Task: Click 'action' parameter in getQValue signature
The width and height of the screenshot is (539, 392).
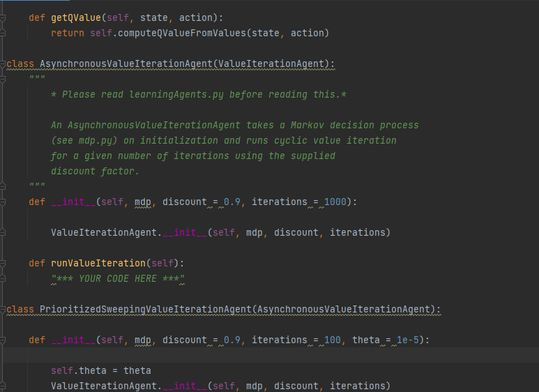Action: click(x=196, y=17)
